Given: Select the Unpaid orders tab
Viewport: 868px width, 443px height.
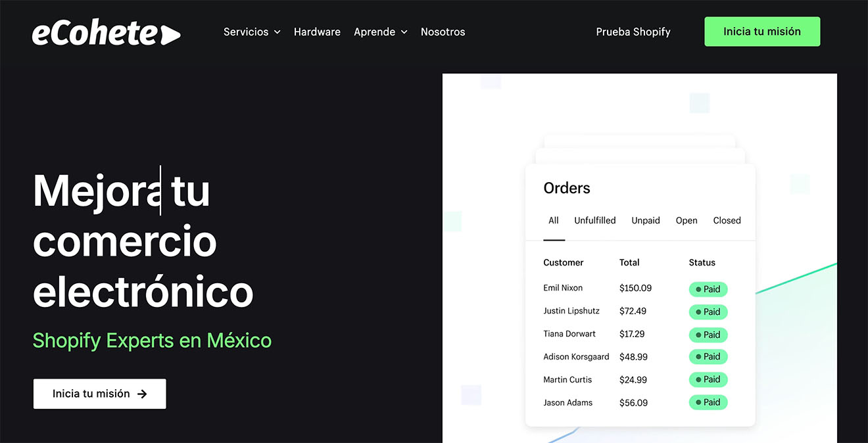Looking at the screenshot, I should pos(645,220).
